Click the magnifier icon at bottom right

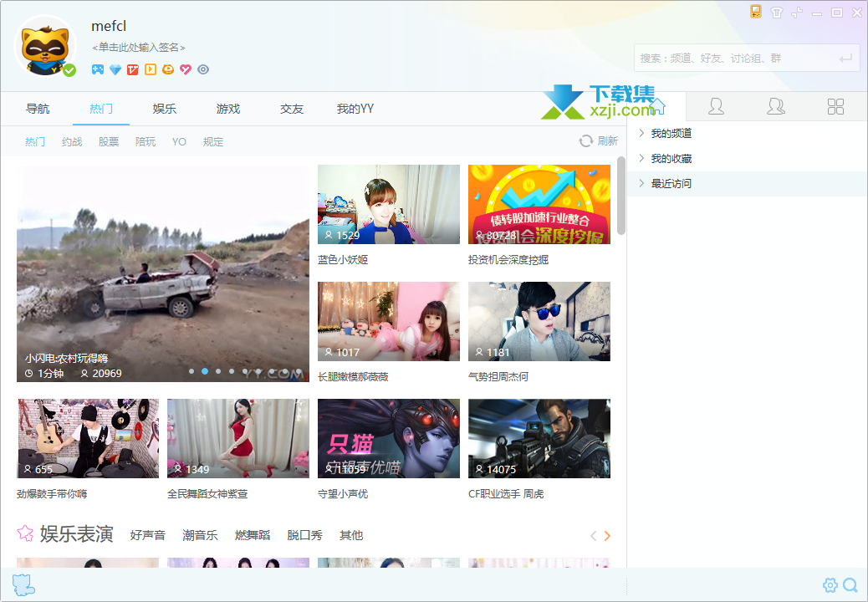pyautogui.click(x=850, y=584)
